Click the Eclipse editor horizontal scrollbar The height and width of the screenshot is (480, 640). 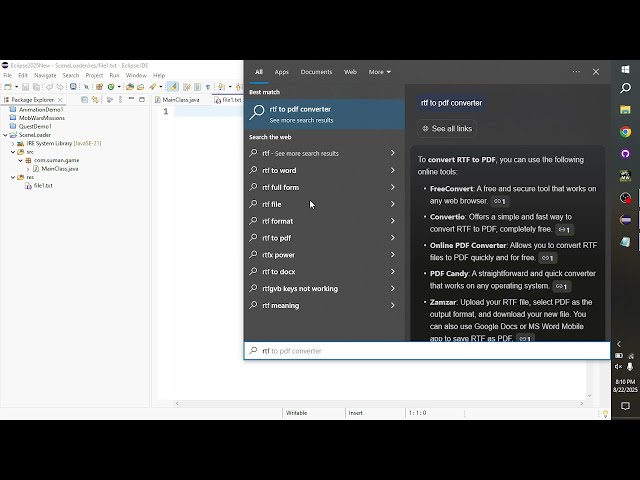(379, 403)
